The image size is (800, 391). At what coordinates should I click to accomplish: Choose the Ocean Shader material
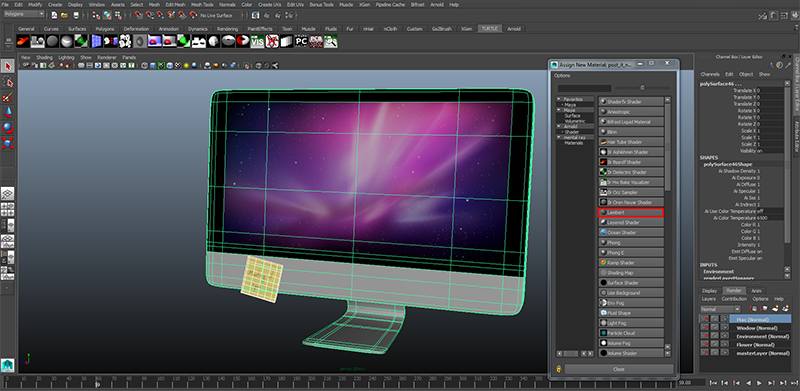pos(631,232)
